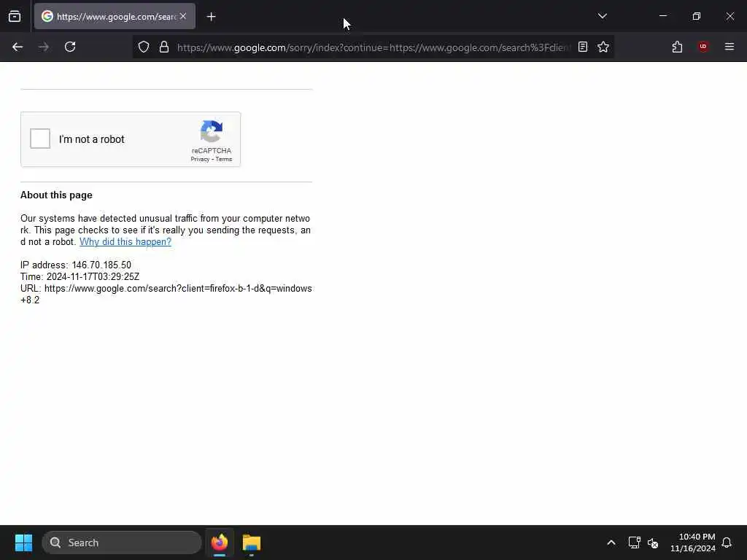This screenshot has width=747, height=560.
Task: Click the "About this page" heading
Action: point(56,195)
